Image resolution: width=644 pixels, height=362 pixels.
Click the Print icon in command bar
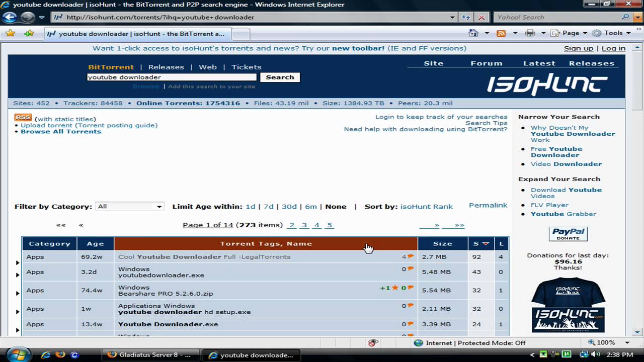point(530,33)
